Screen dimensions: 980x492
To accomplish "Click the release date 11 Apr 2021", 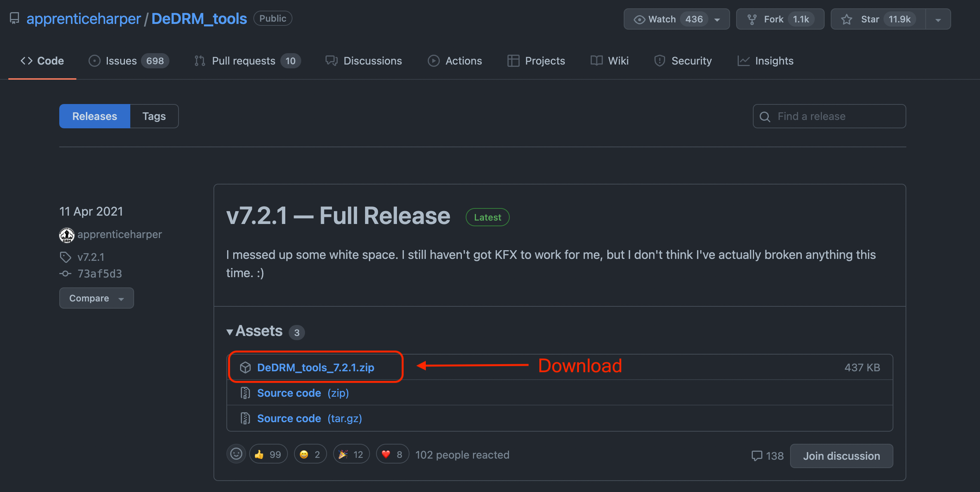I will point(91,211).
